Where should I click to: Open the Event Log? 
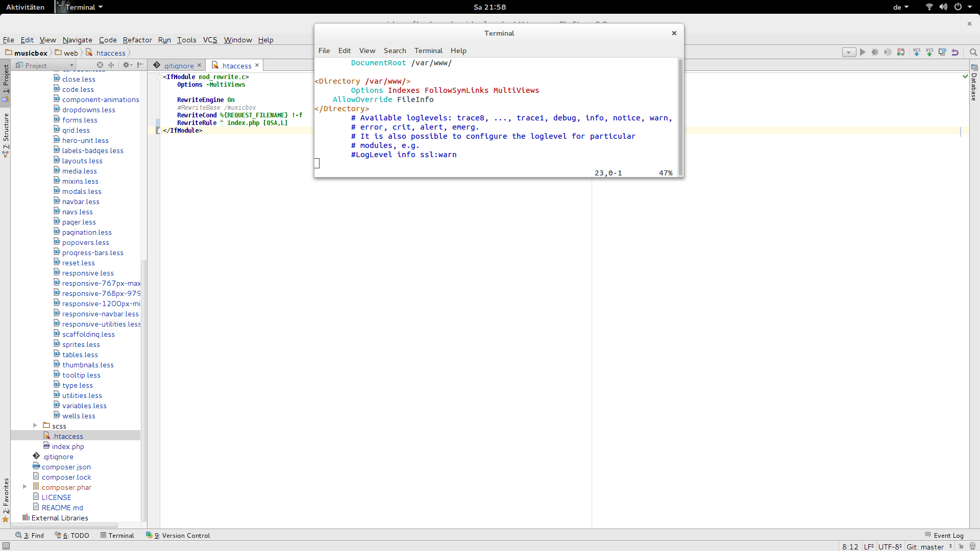pyautogui.click(x=944, y=535)
